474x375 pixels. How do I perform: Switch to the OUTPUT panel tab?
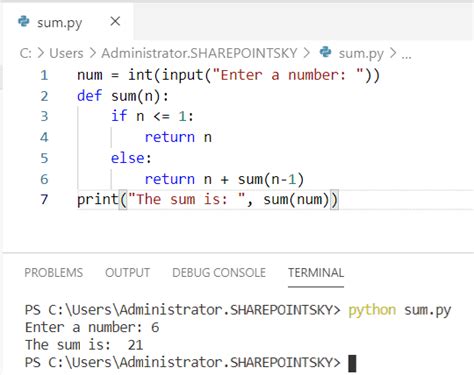coord(127,273)
